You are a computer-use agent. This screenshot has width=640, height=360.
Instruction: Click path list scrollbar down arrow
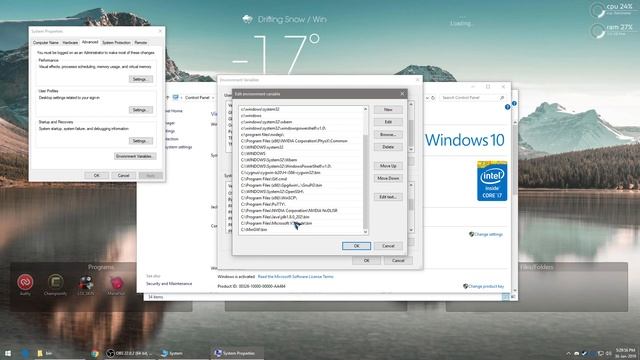365,232
